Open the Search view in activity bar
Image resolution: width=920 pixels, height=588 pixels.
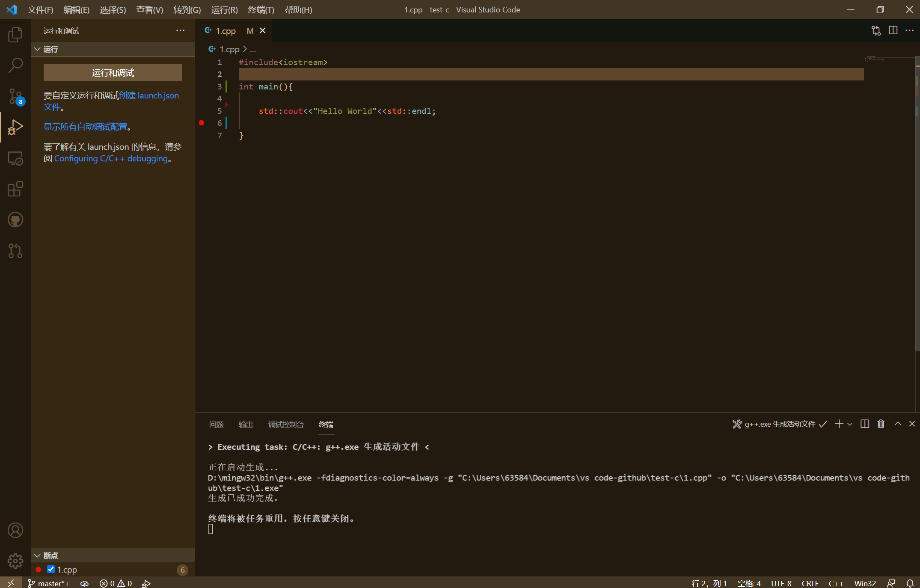click(x=15, y=65)
